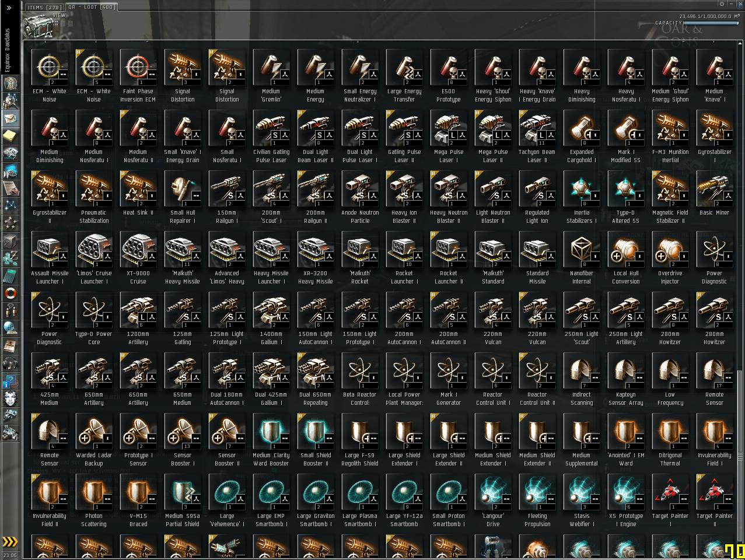This screenshot has height=560, width=745.
Task: Open the calculator icon in sidebar
Action: click(x=11, y=275)
